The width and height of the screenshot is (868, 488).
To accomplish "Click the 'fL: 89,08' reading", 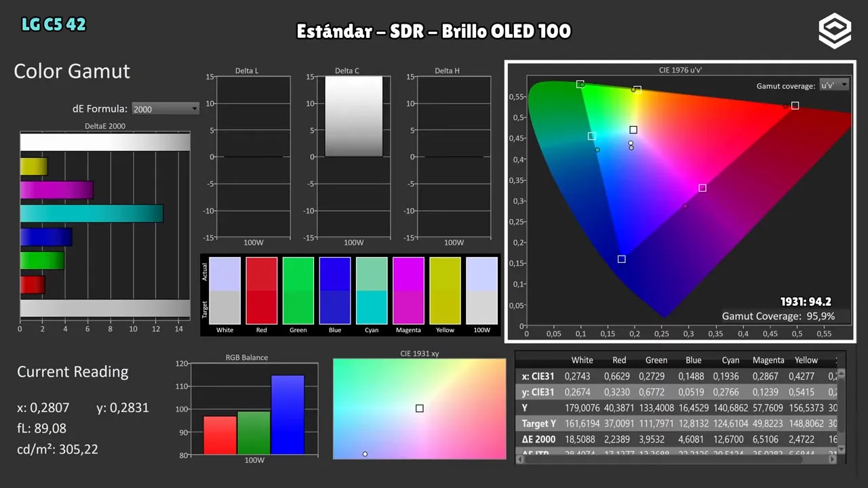I will [41, 428].
